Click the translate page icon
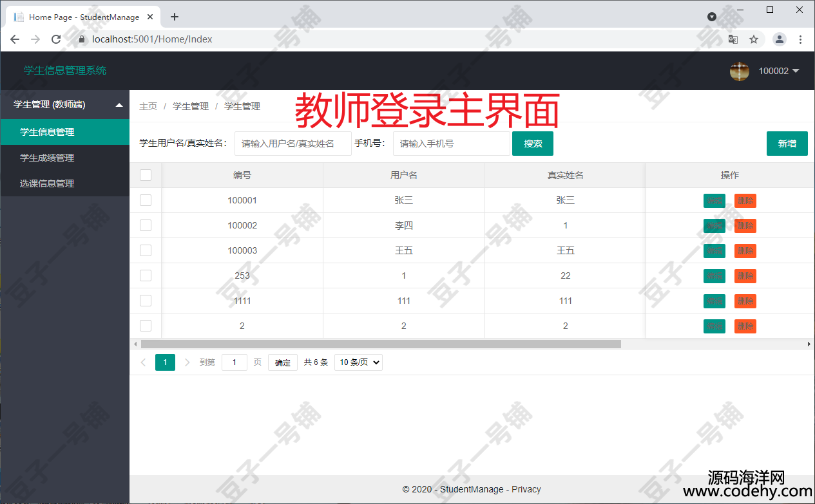815x504 pixels. click(x=733, y=39)
